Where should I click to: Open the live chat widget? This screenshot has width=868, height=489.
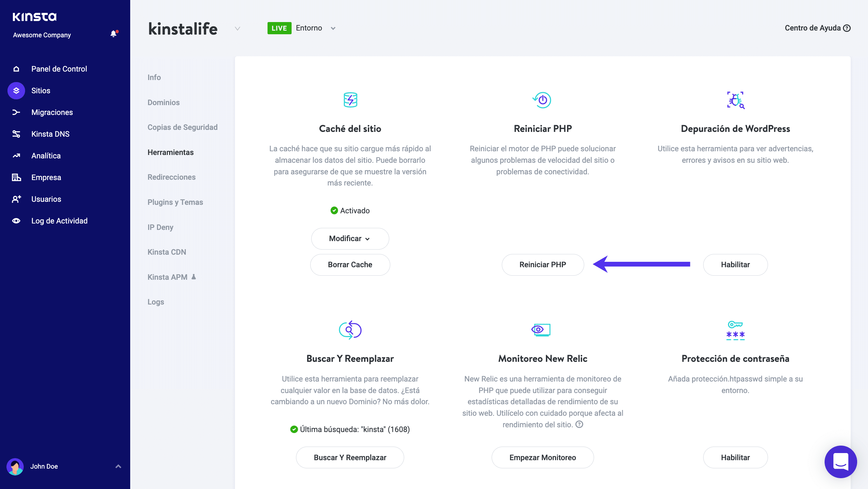841,462
